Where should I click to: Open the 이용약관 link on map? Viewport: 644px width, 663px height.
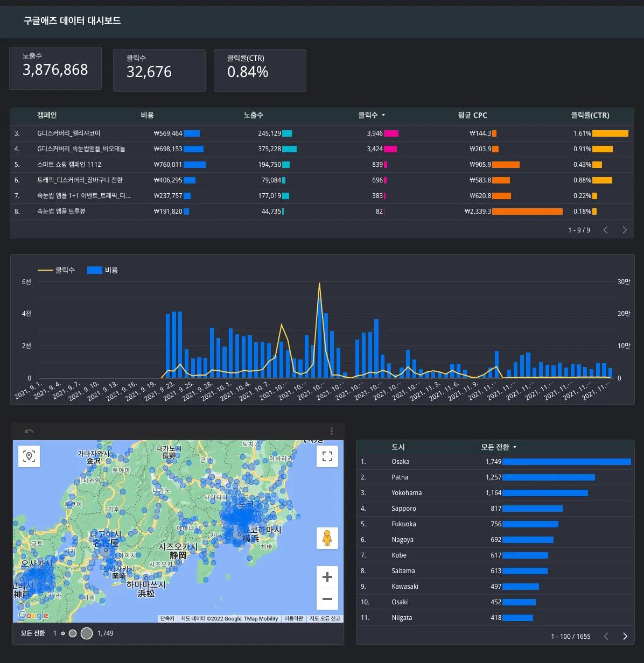pyautogui.click(x=293, y=619)
